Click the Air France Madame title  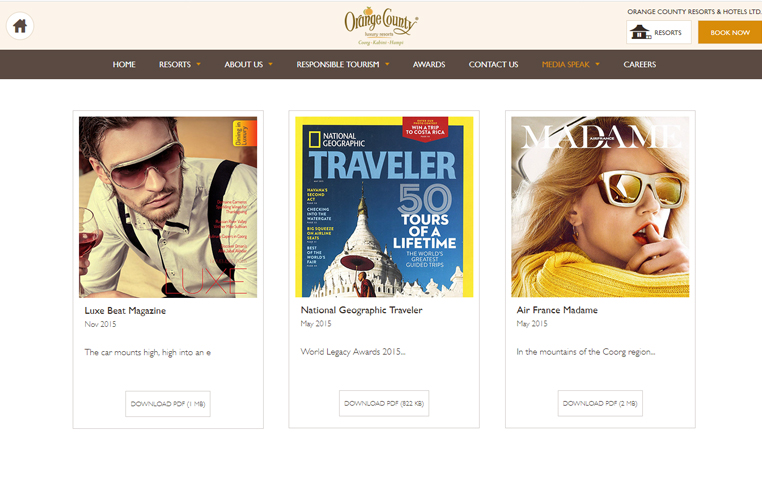(x=557, y=310)
